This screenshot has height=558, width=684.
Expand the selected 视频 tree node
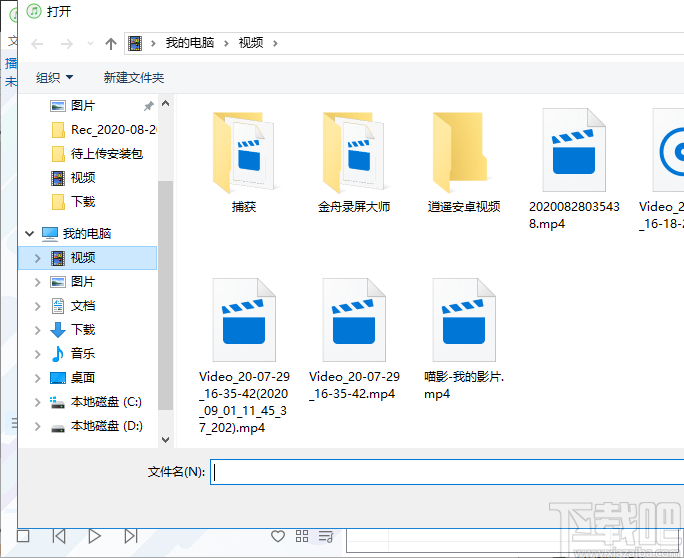[x=38, y=258]
